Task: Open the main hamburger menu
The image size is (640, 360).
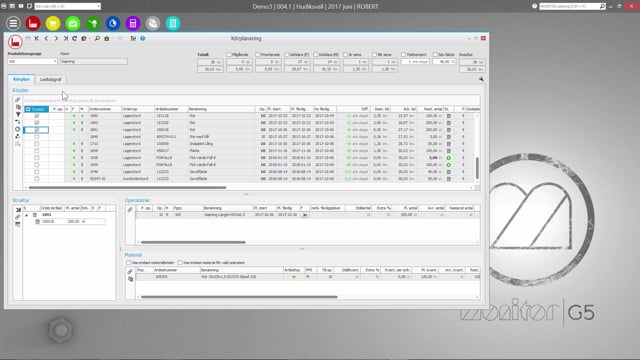Action: point(13,23)
